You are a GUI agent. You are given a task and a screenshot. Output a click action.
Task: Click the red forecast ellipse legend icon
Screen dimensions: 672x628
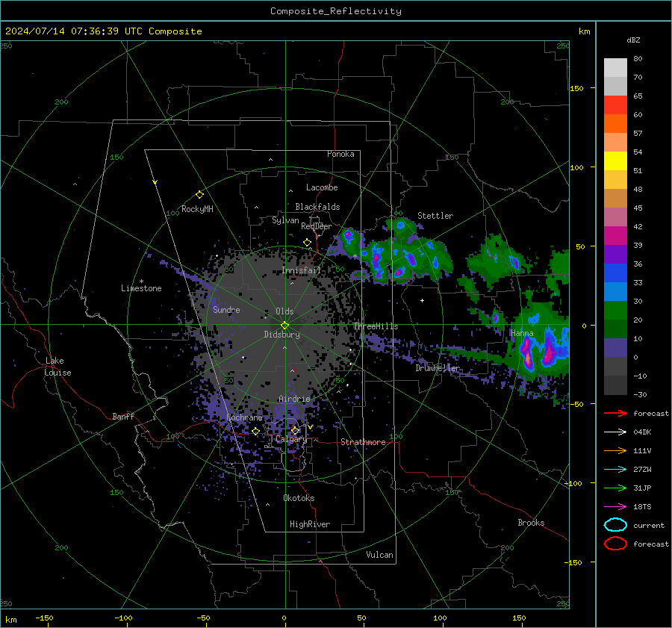click(x=615, y=544)
